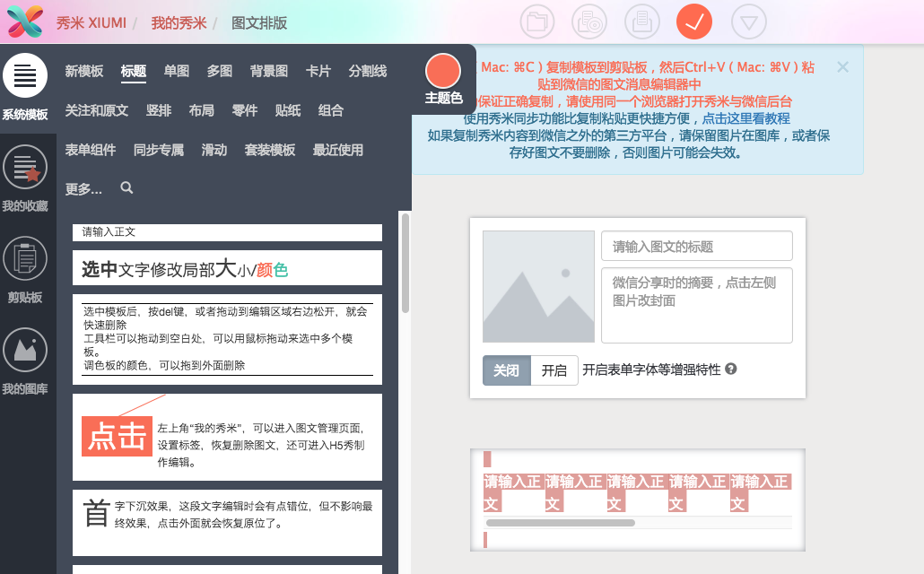Open the 零件 category
The height and width of the screenshot is (574, 924).
coord(245,111)
